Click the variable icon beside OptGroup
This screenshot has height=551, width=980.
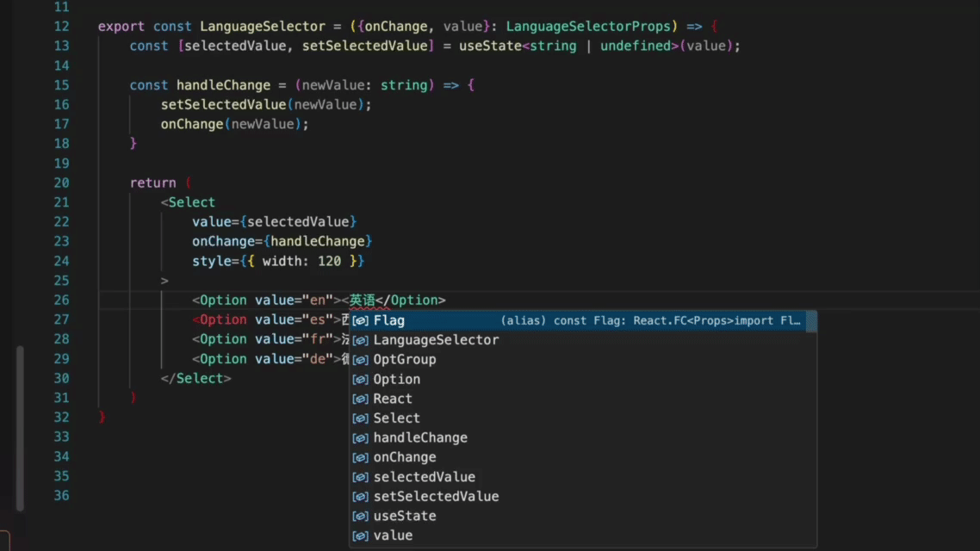coord(361,360)
